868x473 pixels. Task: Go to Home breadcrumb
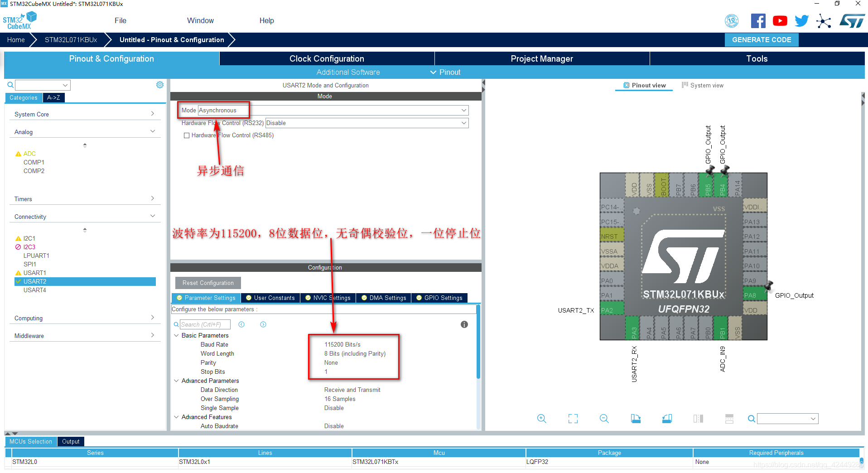(x=16, y=40)
